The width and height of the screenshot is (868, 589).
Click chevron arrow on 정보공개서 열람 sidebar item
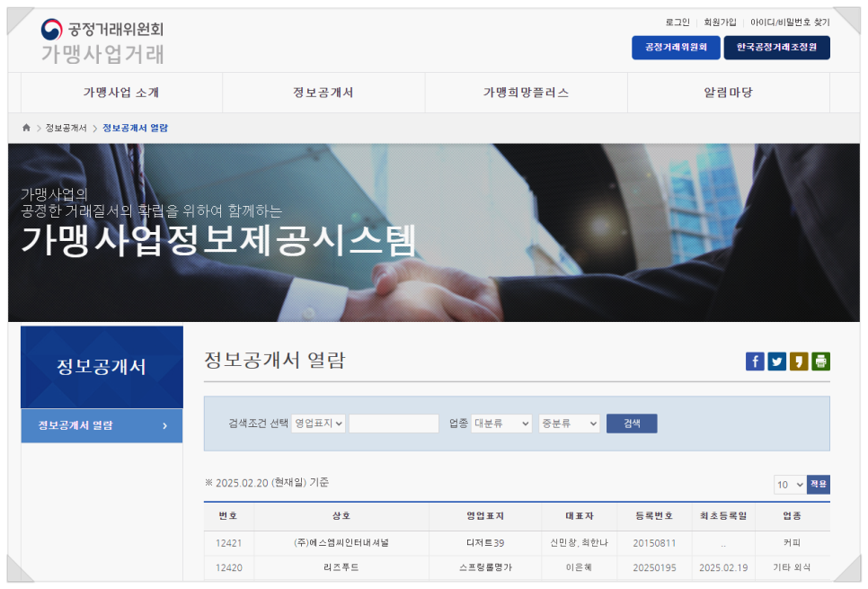[x=165, y=425]
